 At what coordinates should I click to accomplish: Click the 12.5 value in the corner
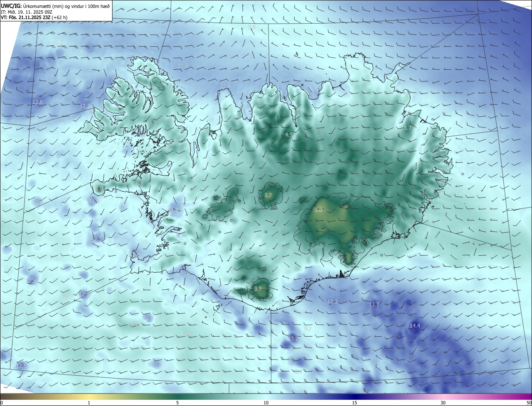21,365
